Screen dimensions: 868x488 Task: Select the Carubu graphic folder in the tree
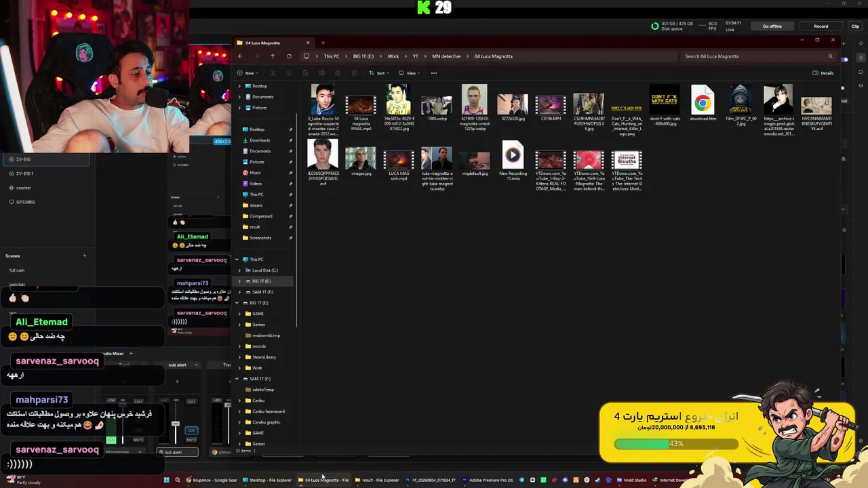[x=264, y=422]
